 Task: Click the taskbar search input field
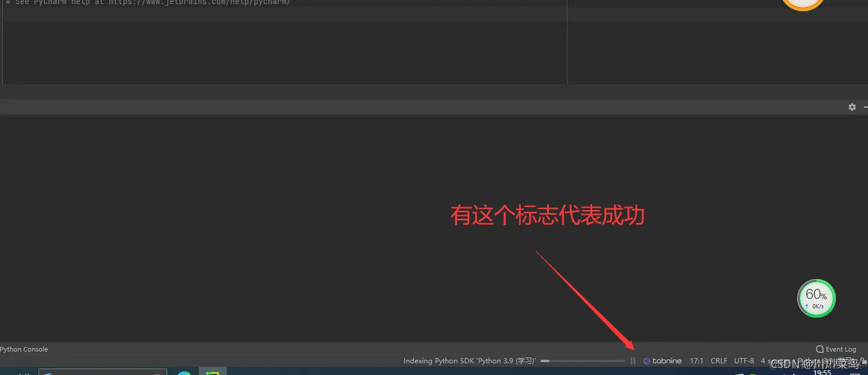[x=102, y=371]
